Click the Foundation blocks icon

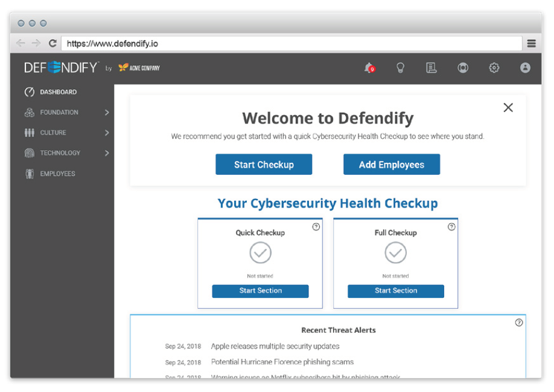click(x=30, y=112)
